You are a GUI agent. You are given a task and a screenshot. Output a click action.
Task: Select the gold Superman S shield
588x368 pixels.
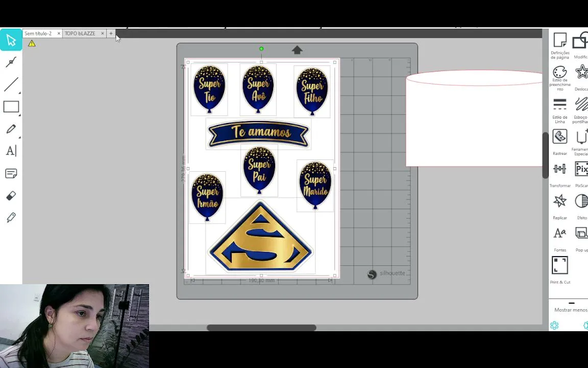260,237
